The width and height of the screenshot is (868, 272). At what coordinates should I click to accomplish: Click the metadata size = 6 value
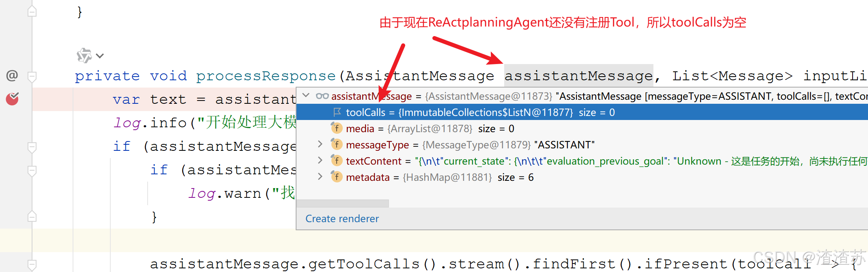click(x=516, y=177)
